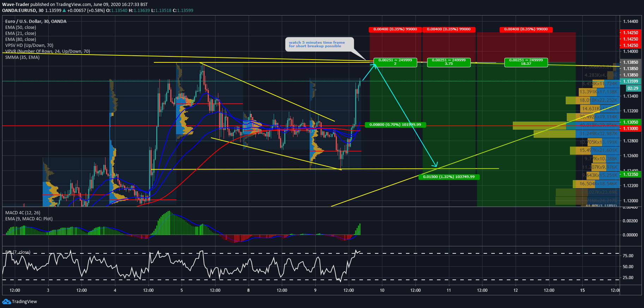Select the risk/reward label with ratio 18.37
Image resolution: width=644 pixels, height=308 pixels.
(x=526, y=62)
